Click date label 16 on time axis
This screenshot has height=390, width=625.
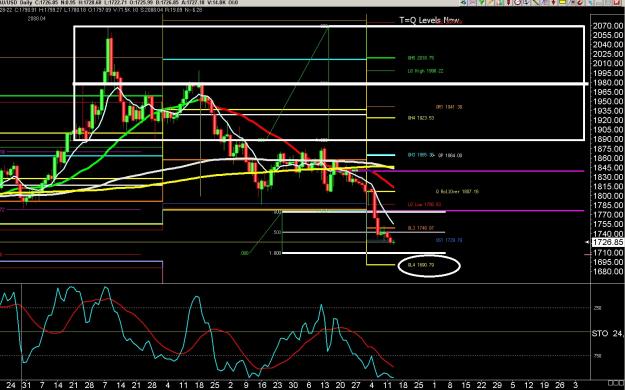pos(262,385)
